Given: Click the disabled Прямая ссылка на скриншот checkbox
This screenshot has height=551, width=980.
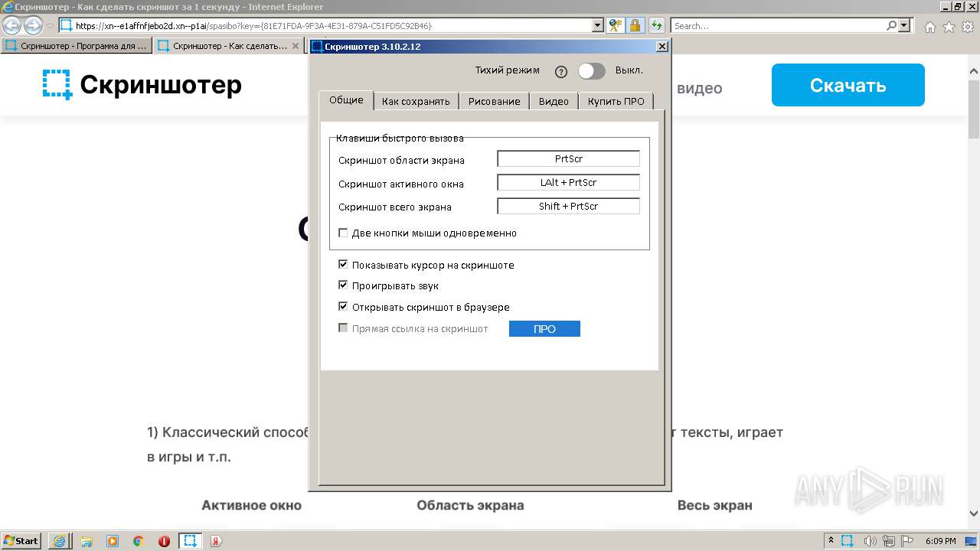Looking at the screenshot, I should pos(343,328).
